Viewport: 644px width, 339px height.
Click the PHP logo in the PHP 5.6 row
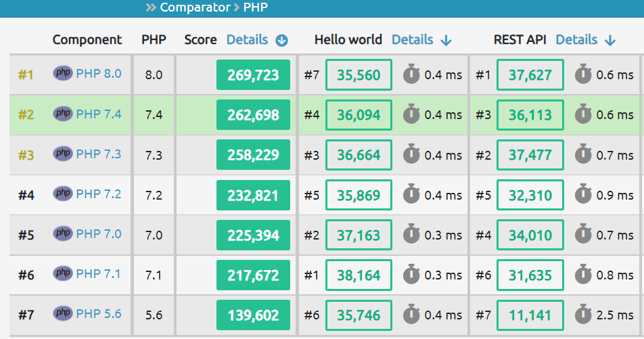click(x=63, y=313)
